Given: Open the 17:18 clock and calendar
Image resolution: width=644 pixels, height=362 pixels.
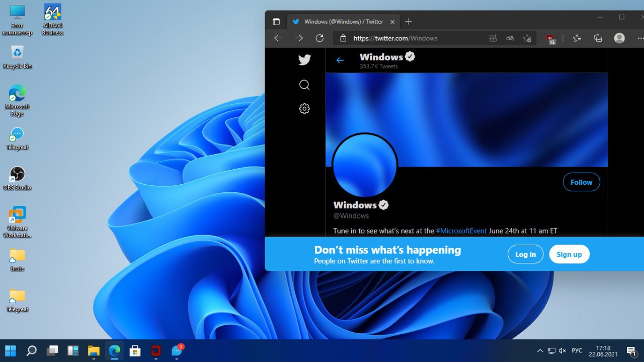Looking at the screenshot, I should pos(603,351).
